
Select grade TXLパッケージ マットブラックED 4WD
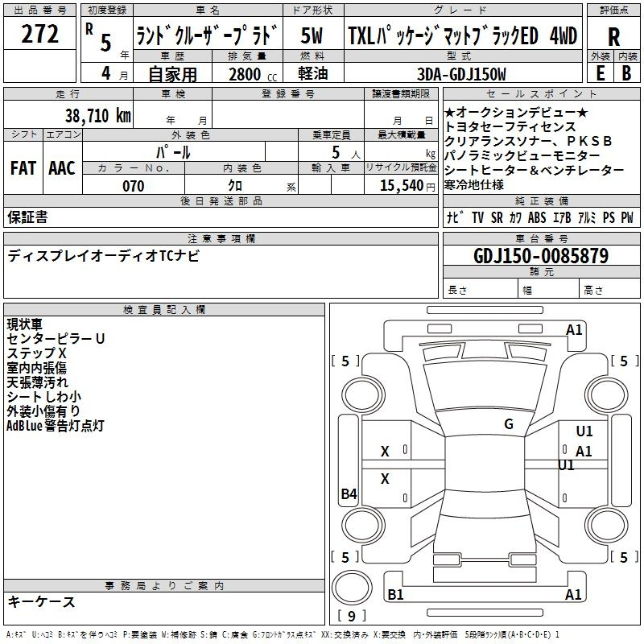[462, 35]
